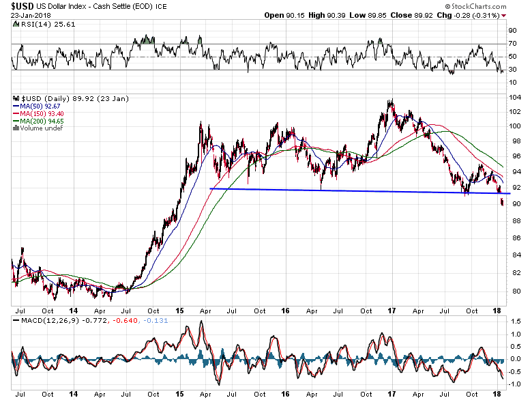The width and height of the screenshot is (532, 400).
Task: Click the MACD signal value -0.640
Action: pyautogui.click(x=125, y=320)
